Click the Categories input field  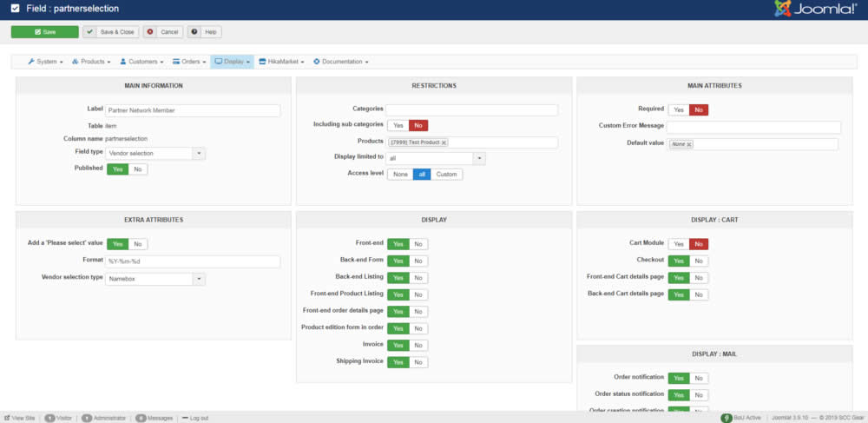[471, 110]
